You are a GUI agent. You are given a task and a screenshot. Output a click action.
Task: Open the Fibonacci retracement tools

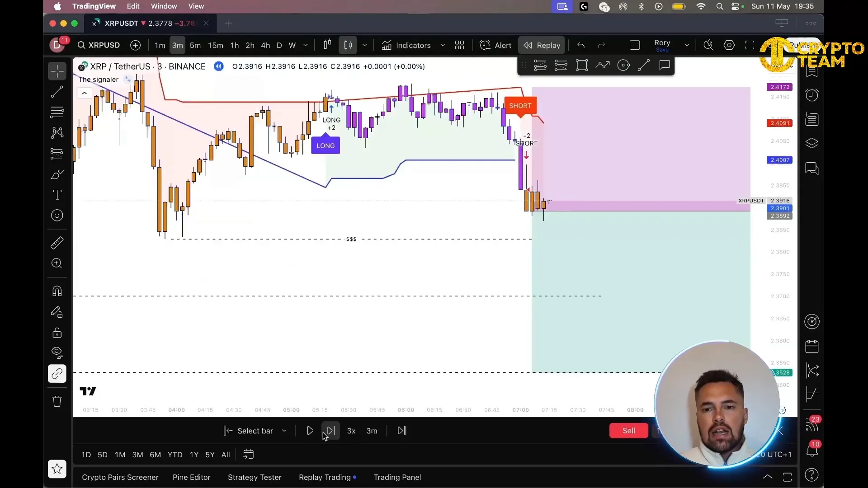pyautogui.click(x=57, y=112)
